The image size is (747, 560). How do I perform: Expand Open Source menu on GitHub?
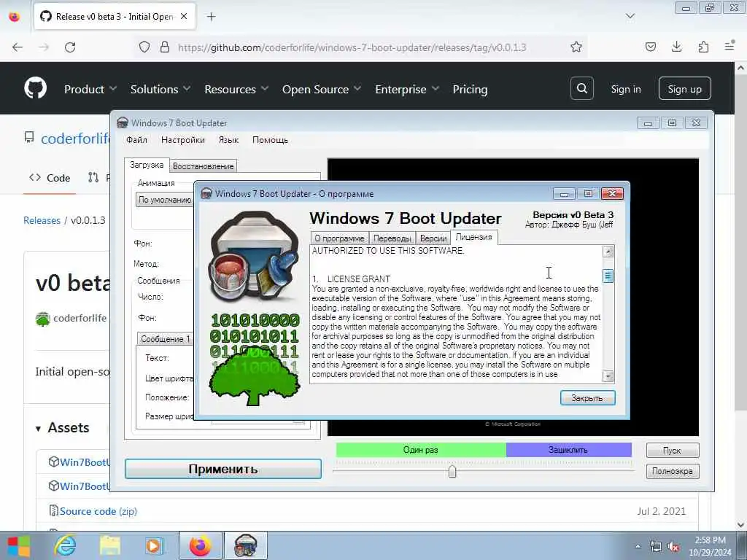(322, 89)
